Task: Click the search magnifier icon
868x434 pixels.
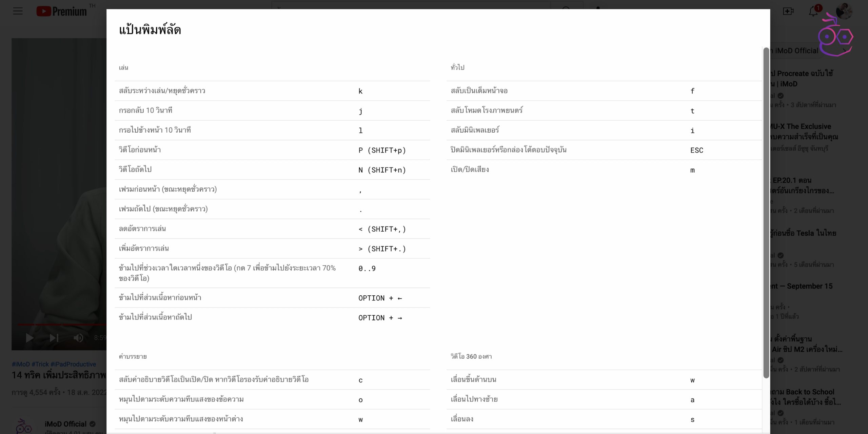Action: click(x=566, y=8)
